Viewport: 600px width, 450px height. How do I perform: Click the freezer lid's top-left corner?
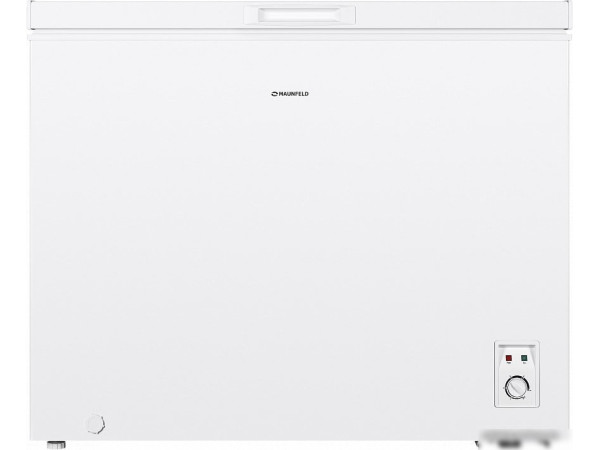coord(32,5)
